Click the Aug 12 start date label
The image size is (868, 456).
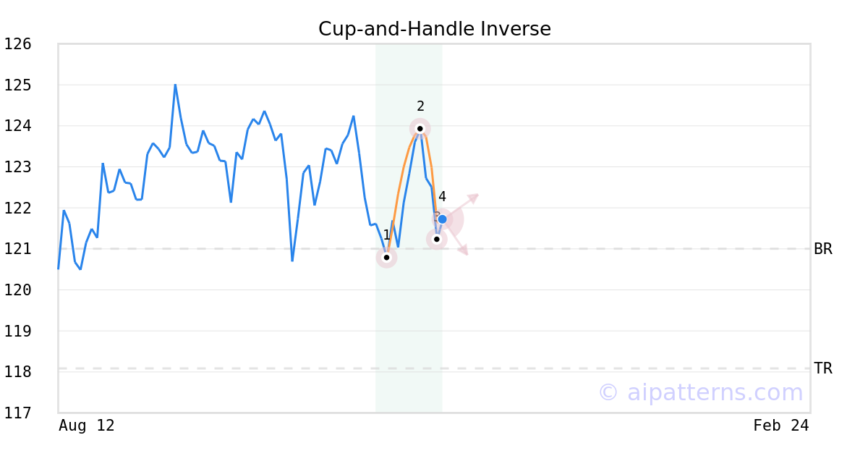pos(86,426)
